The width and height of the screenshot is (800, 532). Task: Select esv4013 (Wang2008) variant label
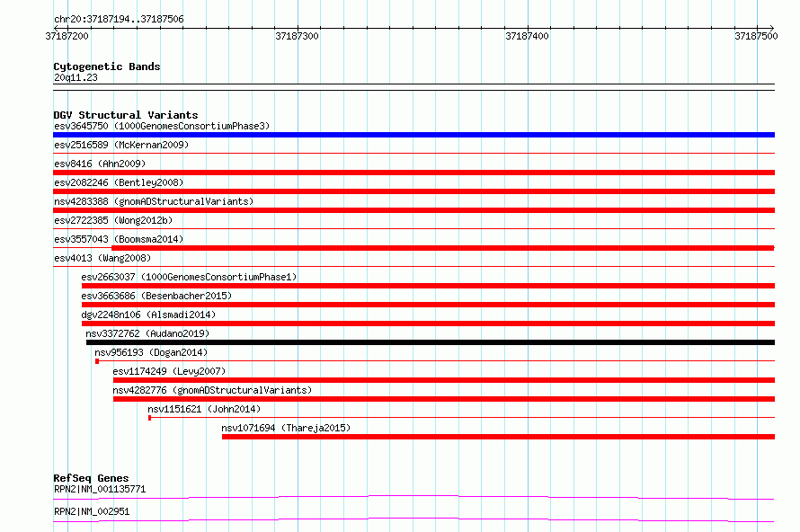pos(102,258)
